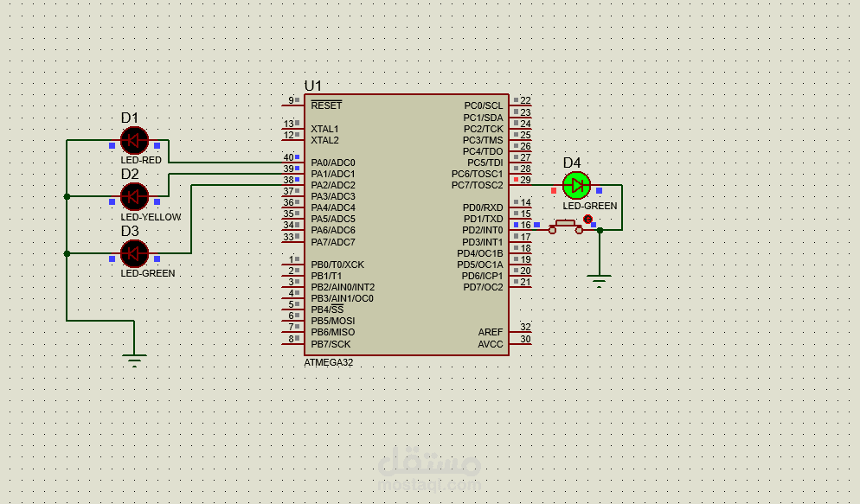The height and width of the screenshot is (504, 860).
Task: Click the PC2/TCK pin label
Action: point(483,129)
